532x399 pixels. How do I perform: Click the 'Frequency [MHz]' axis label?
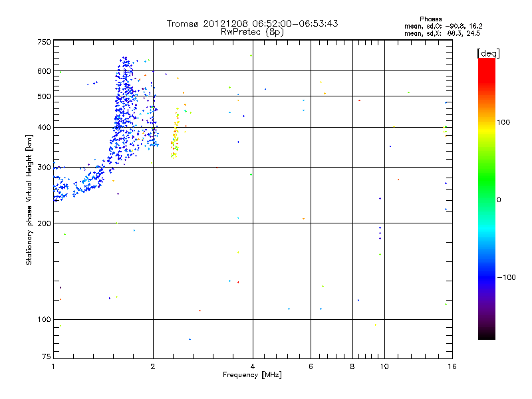[x=252, y=375]
